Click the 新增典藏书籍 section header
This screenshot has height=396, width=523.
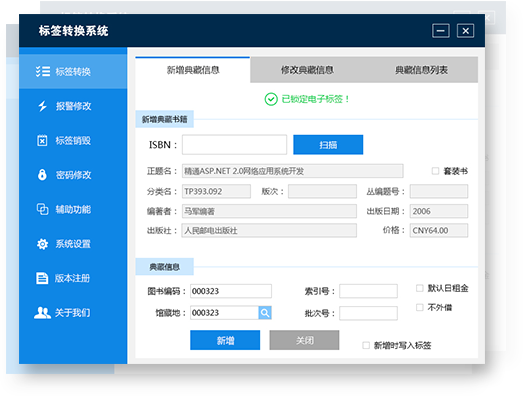coord(164,119)
